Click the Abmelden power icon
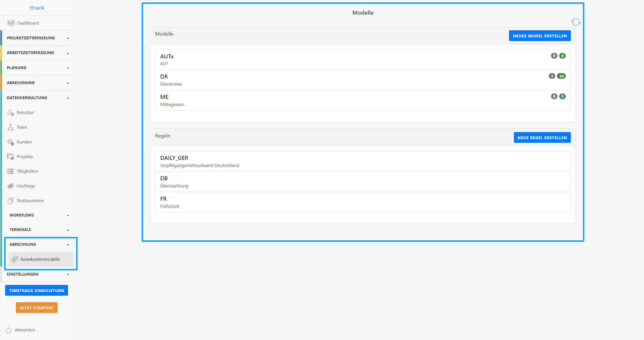644x340 pixels. pos(9,330)
